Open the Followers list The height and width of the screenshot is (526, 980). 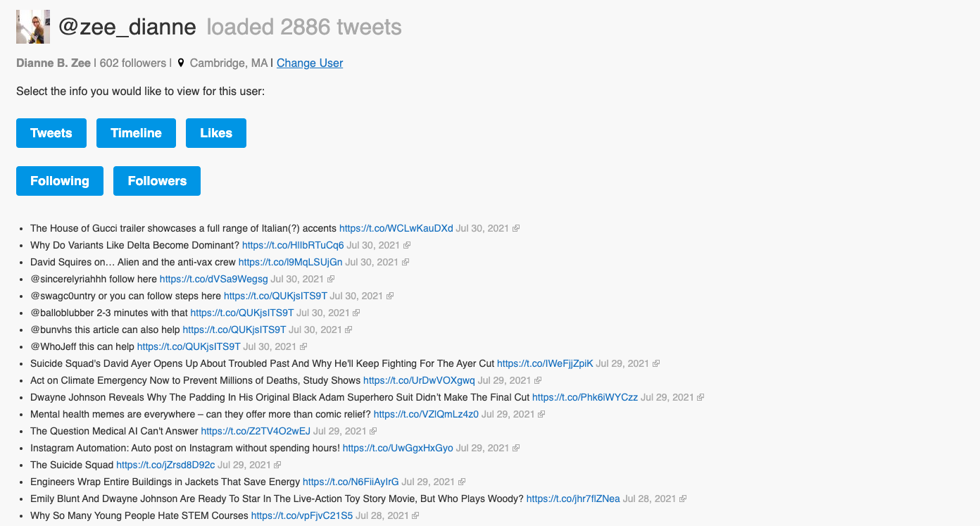[157, 181]
